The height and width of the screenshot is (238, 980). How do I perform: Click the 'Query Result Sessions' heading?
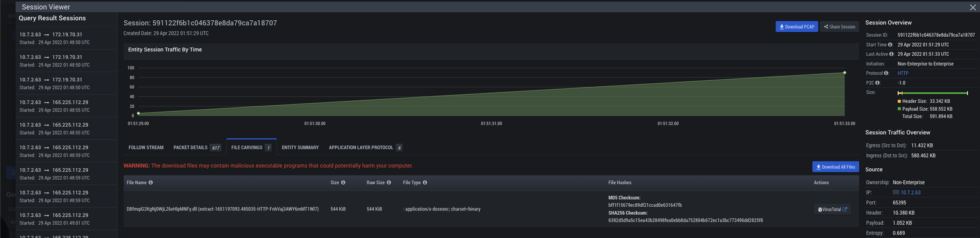[x=52, y=18]
